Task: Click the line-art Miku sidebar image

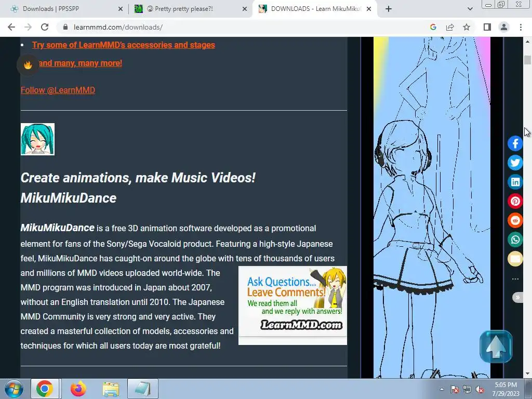Action: 432,207
